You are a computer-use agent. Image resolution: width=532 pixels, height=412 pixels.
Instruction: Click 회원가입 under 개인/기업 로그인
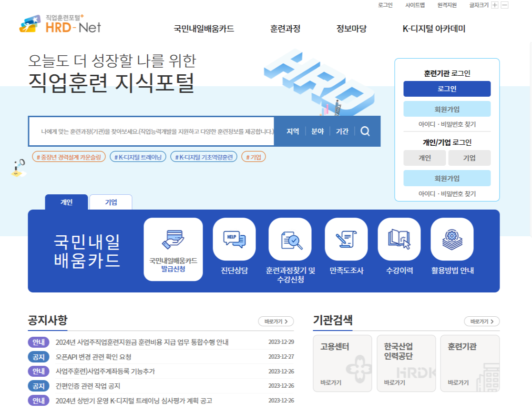coord(447,178)
